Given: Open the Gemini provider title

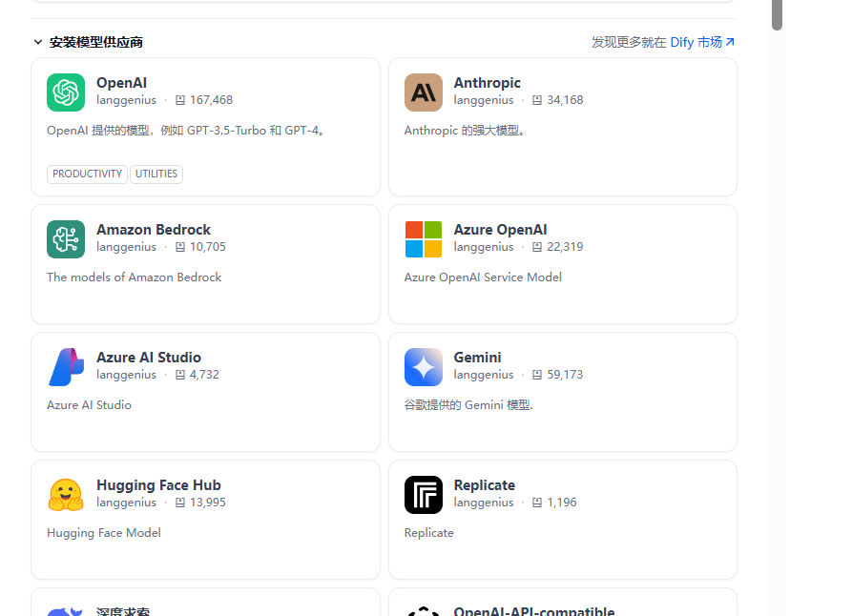Looking at the screenshot, I should click(x=478, y=358).
